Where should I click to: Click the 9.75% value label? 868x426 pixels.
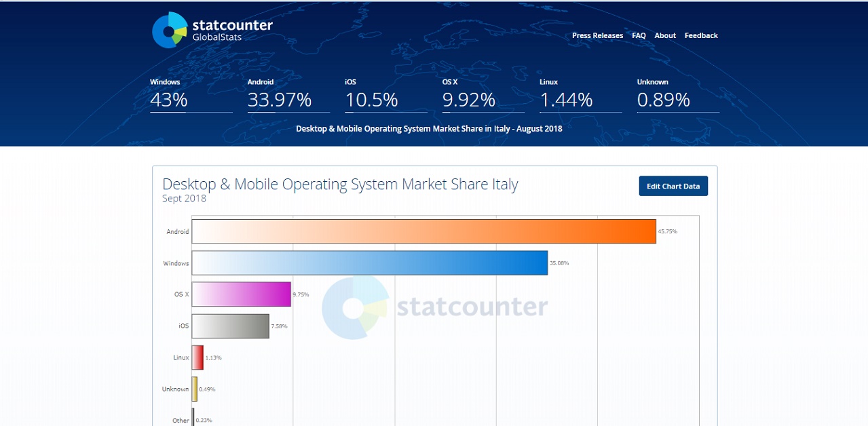(301, 294)
